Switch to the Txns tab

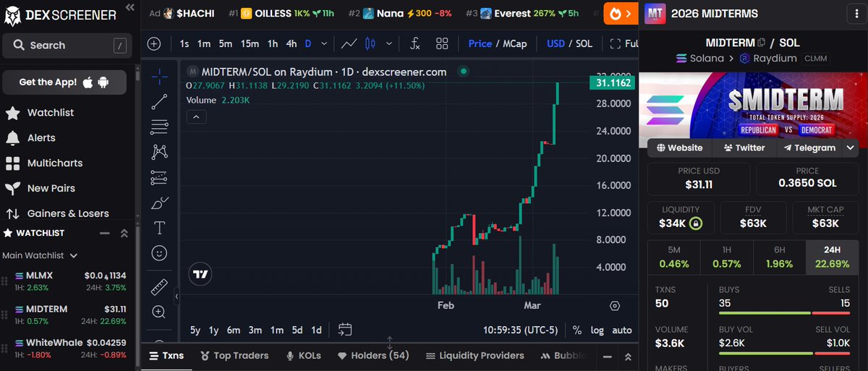[167, 355]
